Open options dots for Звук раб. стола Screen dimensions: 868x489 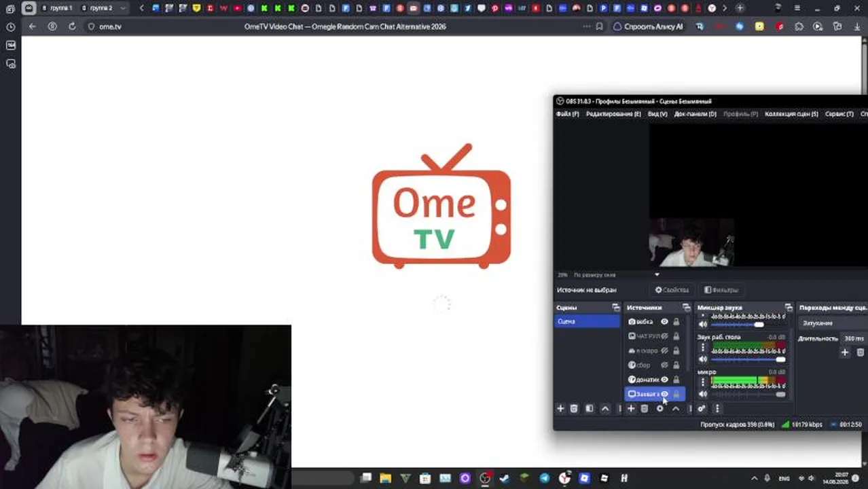[703, 347]
